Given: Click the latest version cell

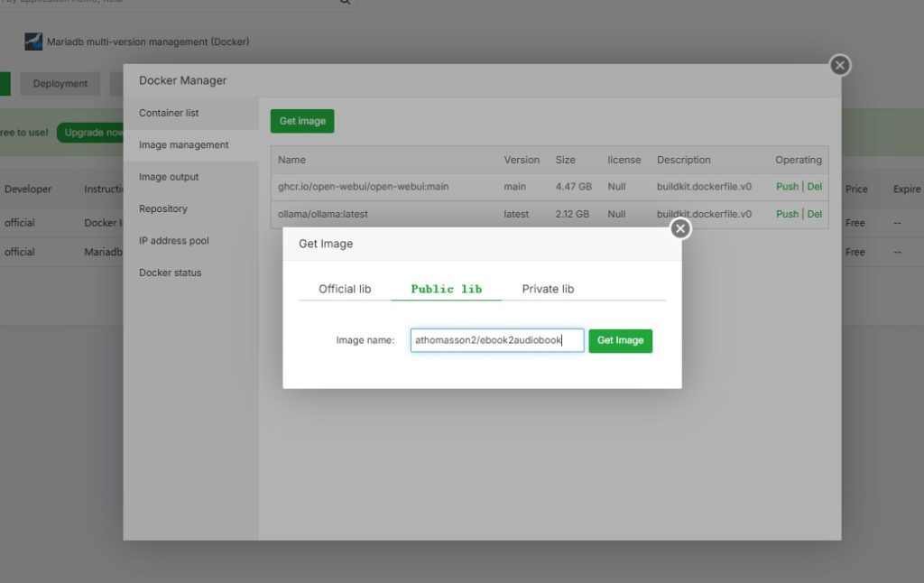Looking at the screenshot, I should pyautogui.click(x=516, y=214).
